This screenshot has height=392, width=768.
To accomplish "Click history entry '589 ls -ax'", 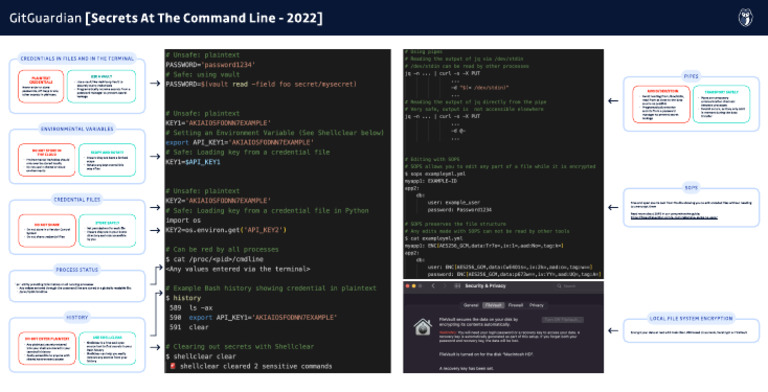I will (x=191, y=308).
